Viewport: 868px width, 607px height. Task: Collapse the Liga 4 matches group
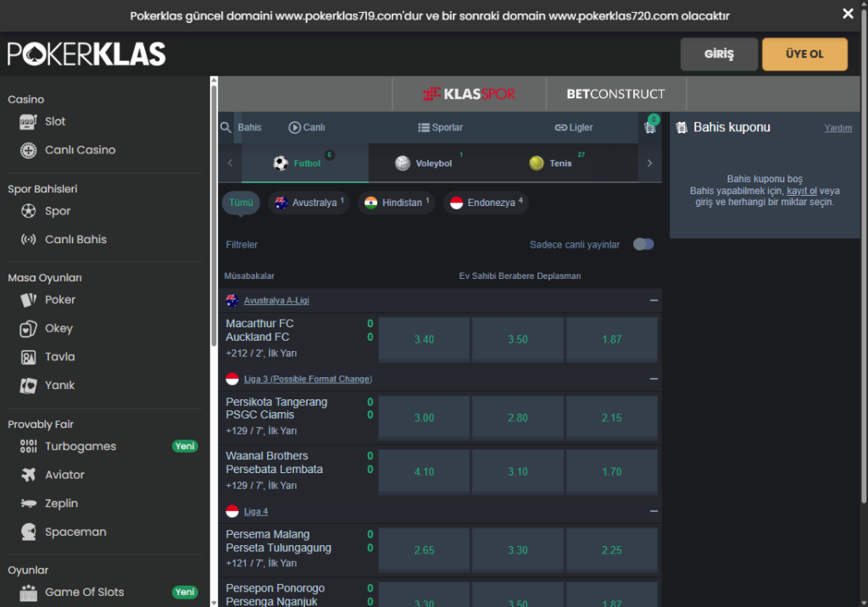pyautogui.click(x=654, y=512)
